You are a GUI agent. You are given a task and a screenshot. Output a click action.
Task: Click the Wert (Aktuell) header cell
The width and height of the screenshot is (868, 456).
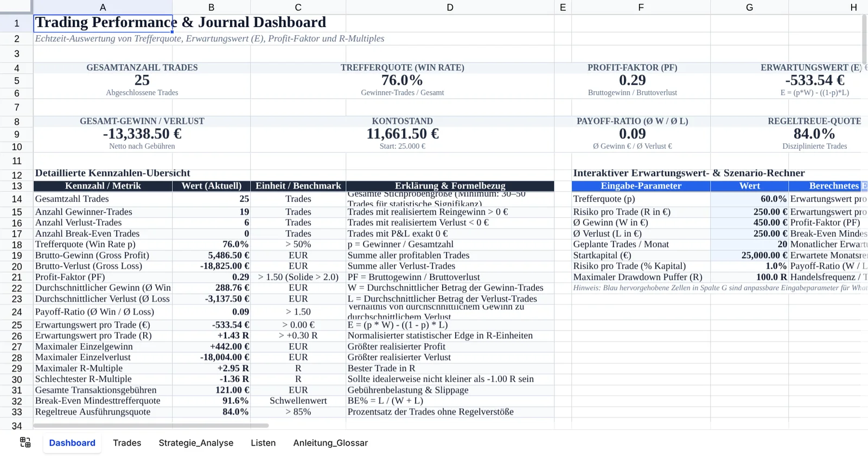pos(211,186)
